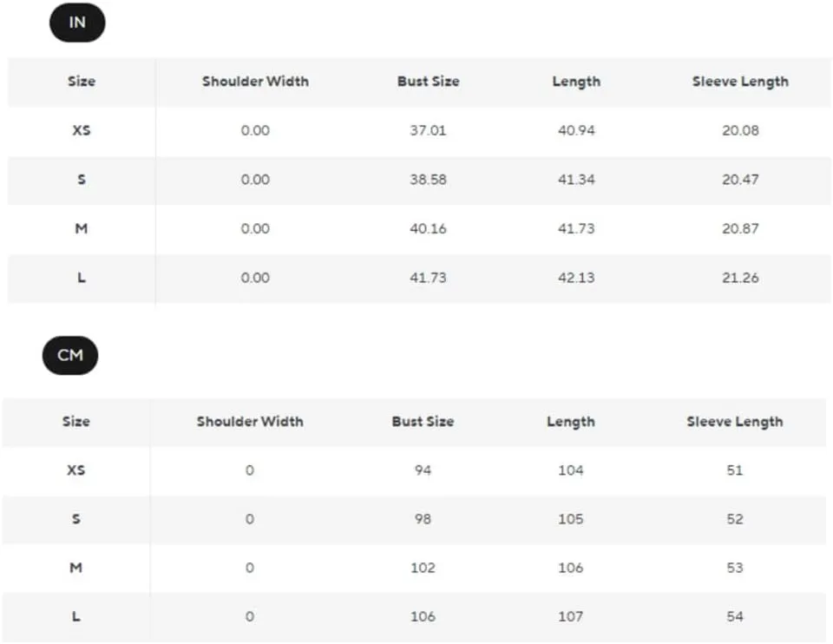Viewport: 833px width, 644px height.
Task: Select the S size row in centimeters table
Action: [414, 519]
